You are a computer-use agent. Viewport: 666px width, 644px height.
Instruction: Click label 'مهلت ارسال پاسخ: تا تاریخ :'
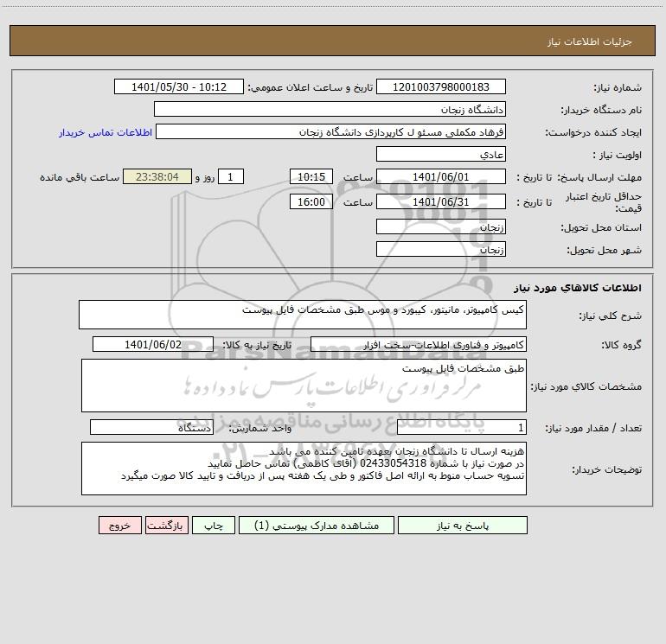point(579,177)
